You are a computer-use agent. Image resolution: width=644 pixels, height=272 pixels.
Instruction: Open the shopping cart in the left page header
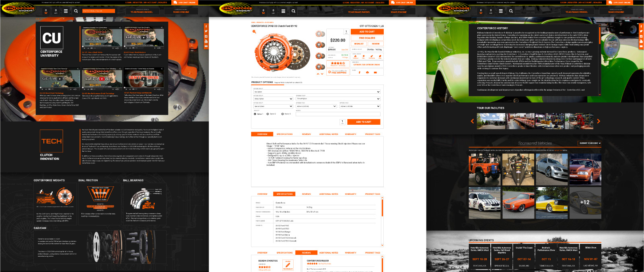point(46,11)
